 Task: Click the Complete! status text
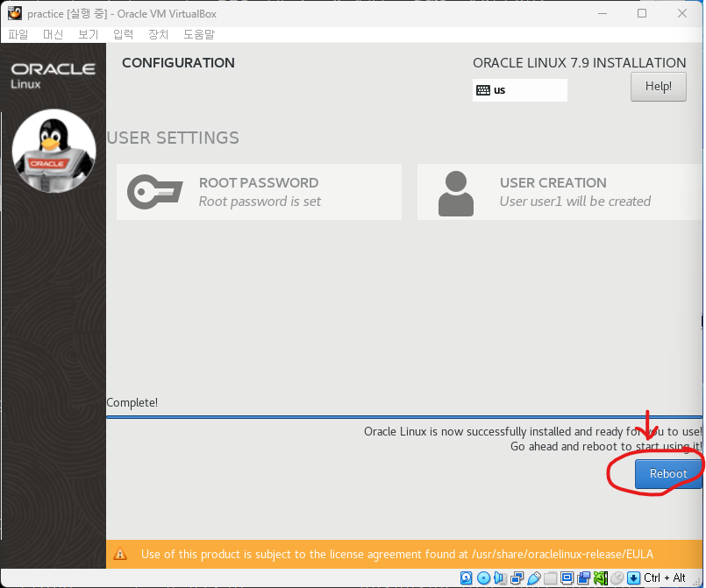pos(132,402)
